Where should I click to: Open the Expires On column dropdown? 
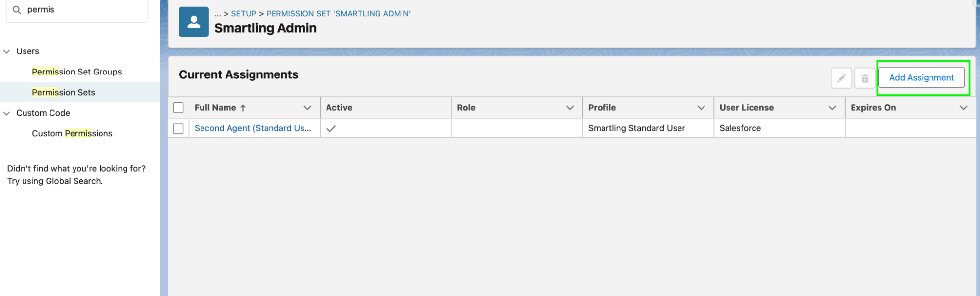[963, 108]
